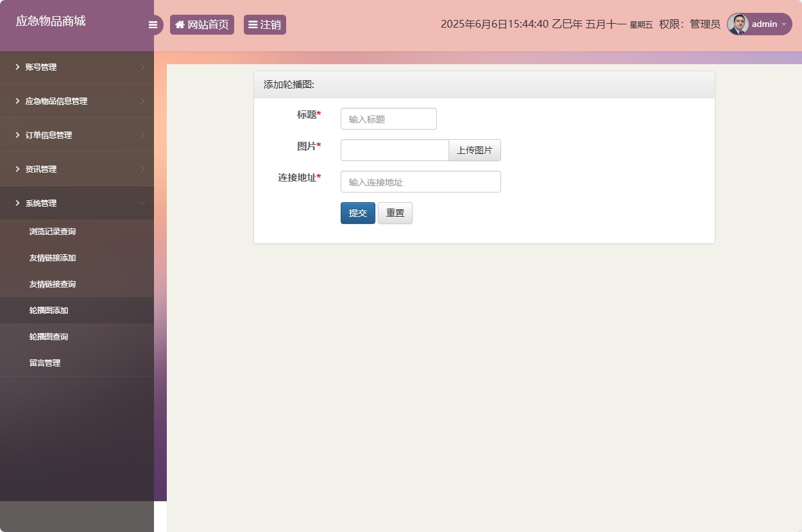Click the 提交 submit button

click(357, 212)
